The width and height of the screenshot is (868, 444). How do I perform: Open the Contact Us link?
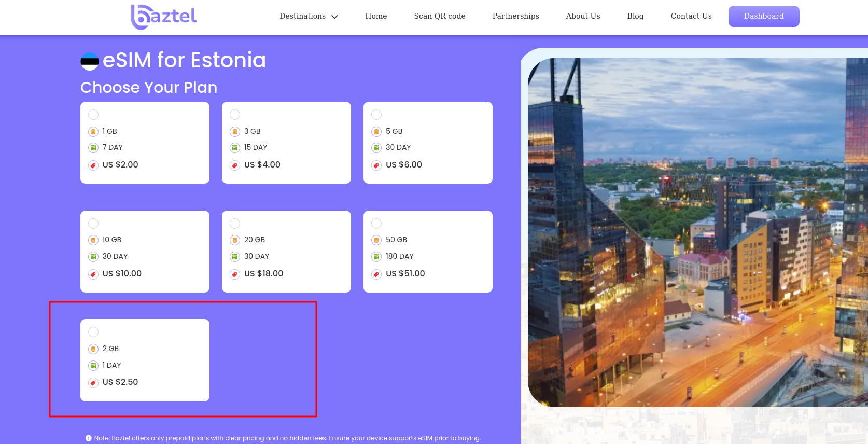click(691, 16)
